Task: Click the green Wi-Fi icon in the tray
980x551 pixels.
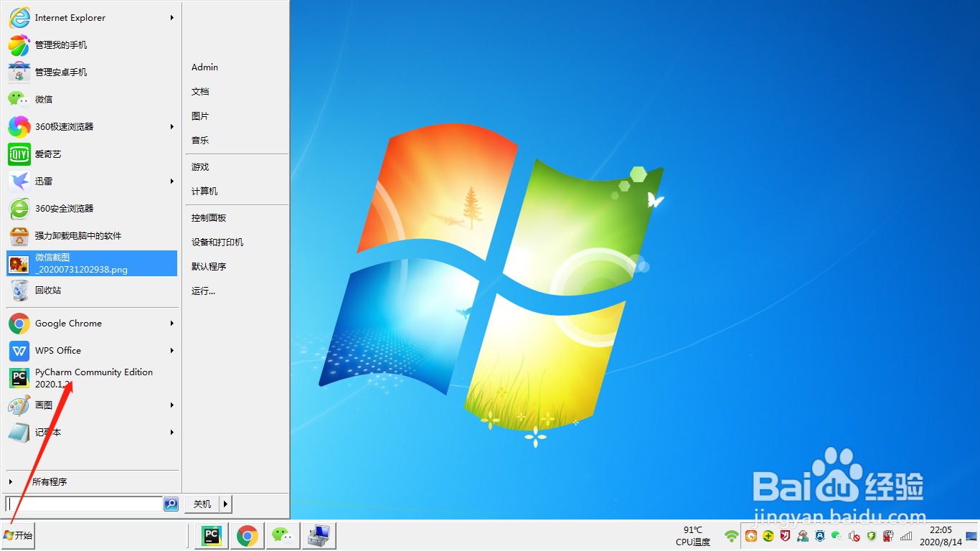Action: coord(731,535)
